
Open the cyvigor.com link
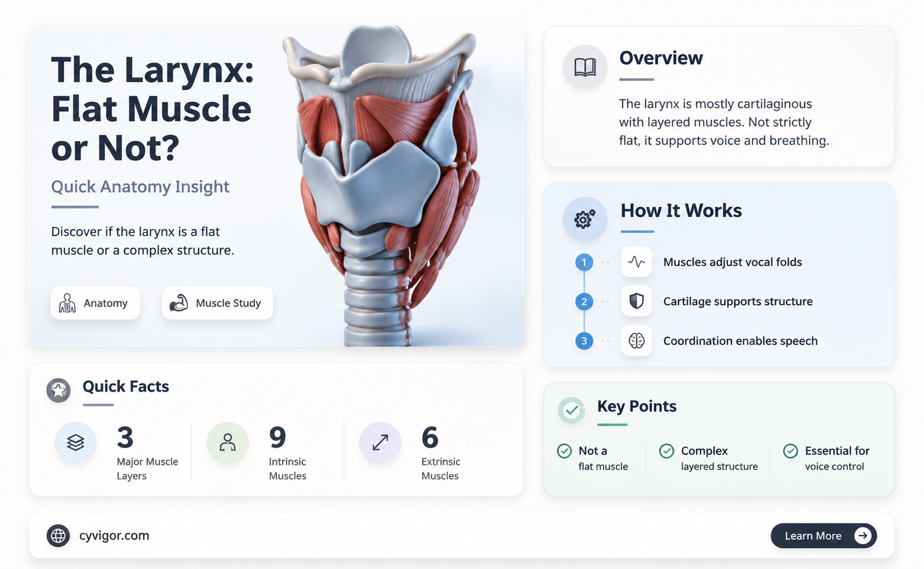coord(114,535)
